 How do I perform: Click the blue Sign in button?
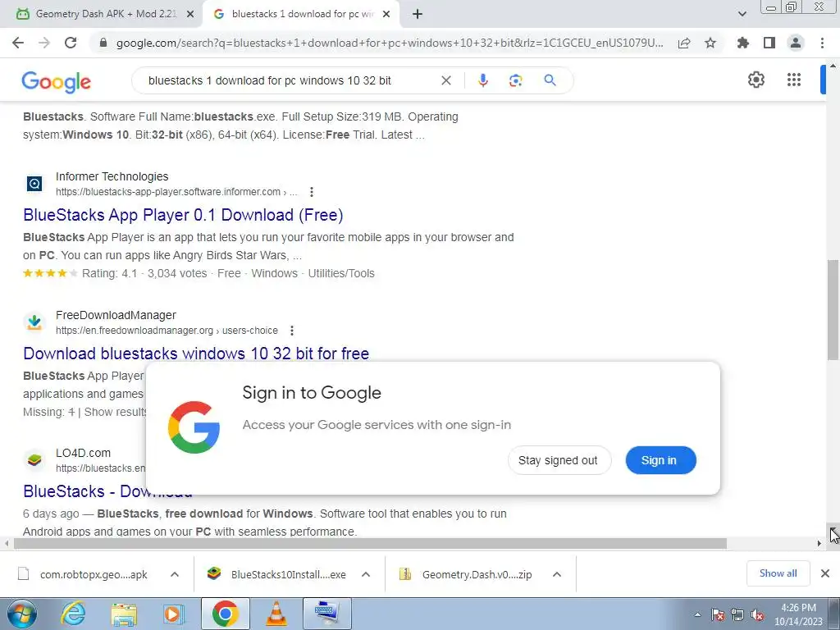coord(660,460)
